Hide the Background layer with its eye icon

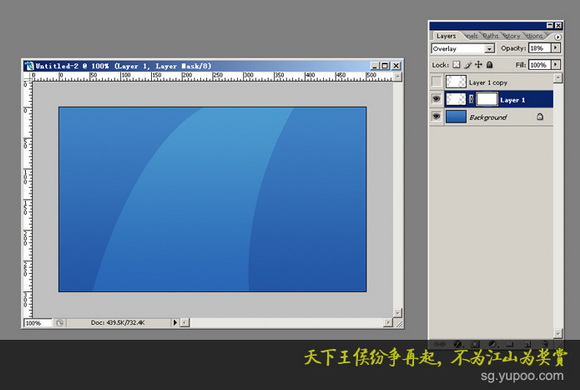pyautogui.click(x=437, y=116)
